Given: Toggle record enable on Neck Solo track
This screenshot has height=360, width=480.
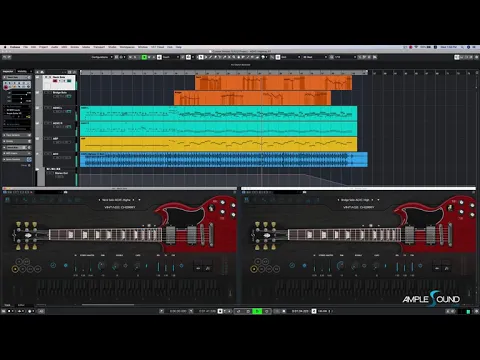Looking at the screenshot, I should [55, 81].
